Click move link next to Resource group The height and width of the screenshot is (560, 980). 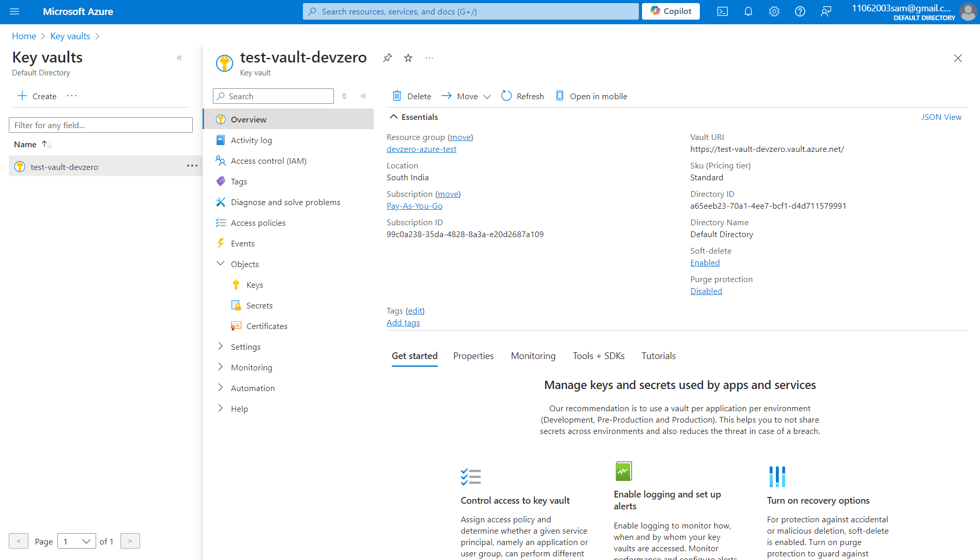click(x=460, y=137)
